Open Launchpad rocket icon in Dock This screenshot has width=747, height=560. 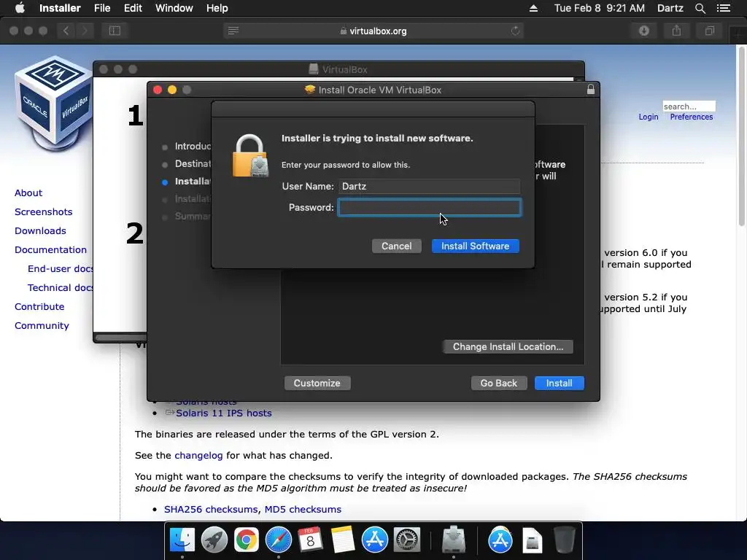(x=214, y=540)
